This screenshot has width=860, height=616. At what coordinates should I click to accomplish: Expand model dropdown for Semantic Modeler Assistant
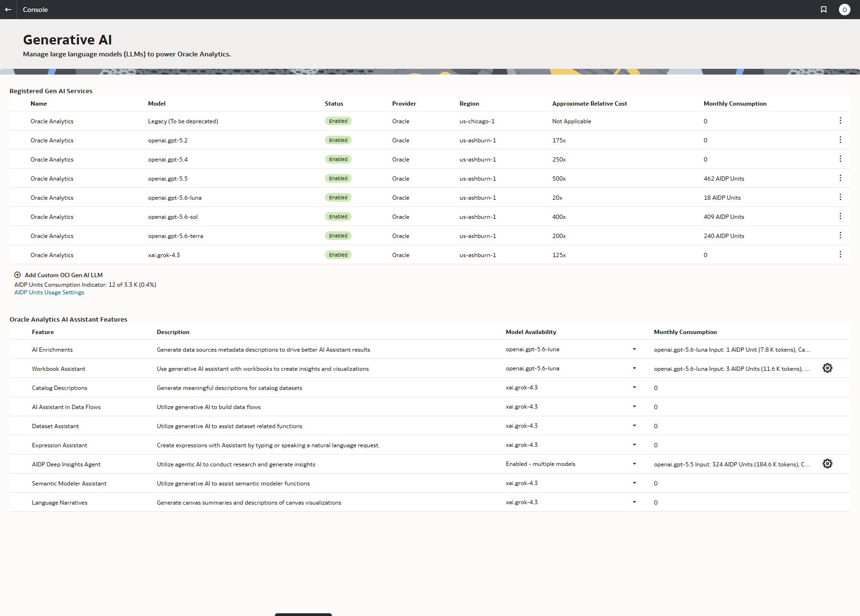(x=634, y=483)
